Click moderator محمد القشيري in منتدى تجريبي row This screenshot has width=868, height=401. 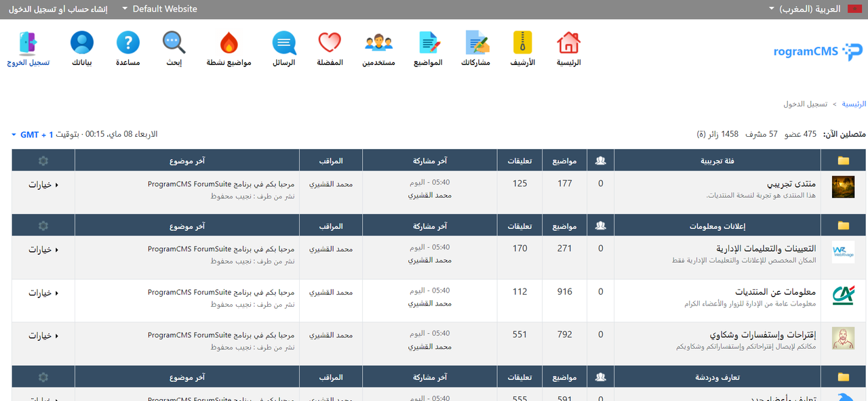coord(331,184)
